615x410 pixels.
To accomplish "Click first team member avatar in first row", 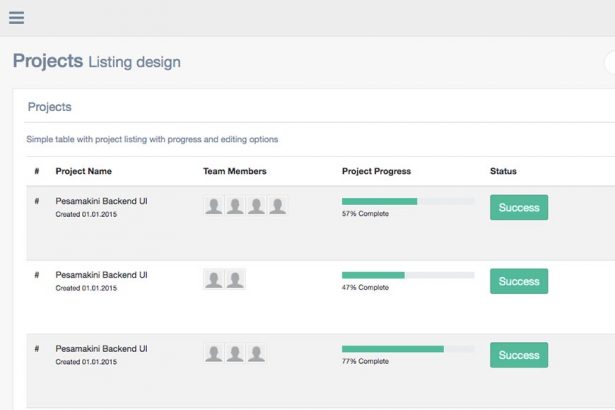I will tap(214, 206).
